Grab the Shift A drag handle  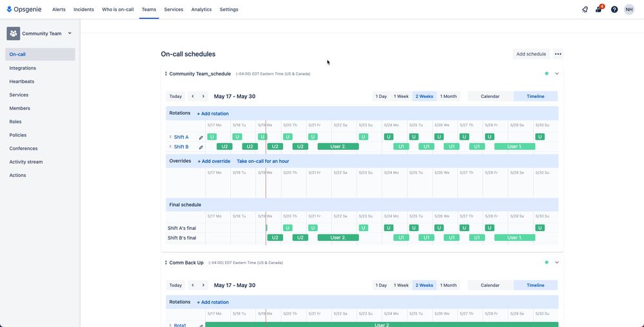[170, 137]
